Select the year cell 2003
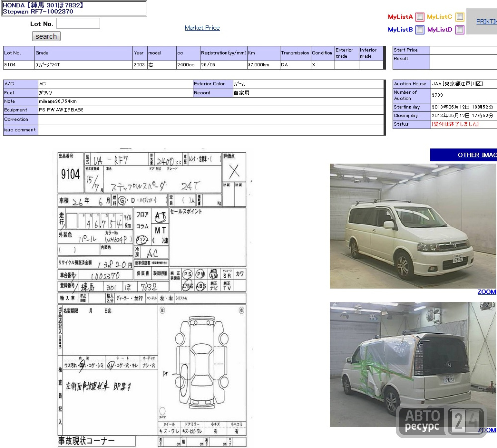The image size is (497, 448). 140,65
